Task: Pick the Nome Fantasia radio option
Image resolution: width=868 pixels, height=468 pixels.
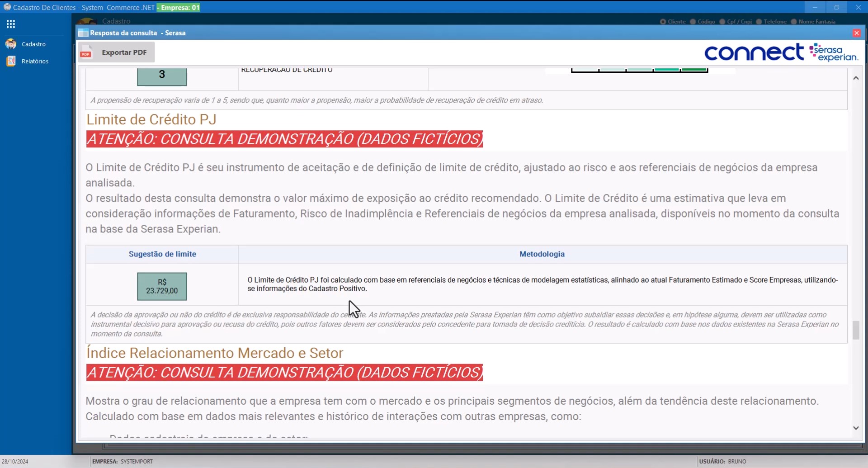Action: click(793, 22)
